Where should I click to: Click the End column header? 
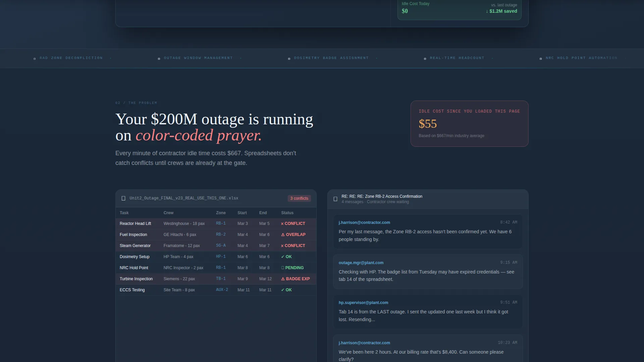263,213
